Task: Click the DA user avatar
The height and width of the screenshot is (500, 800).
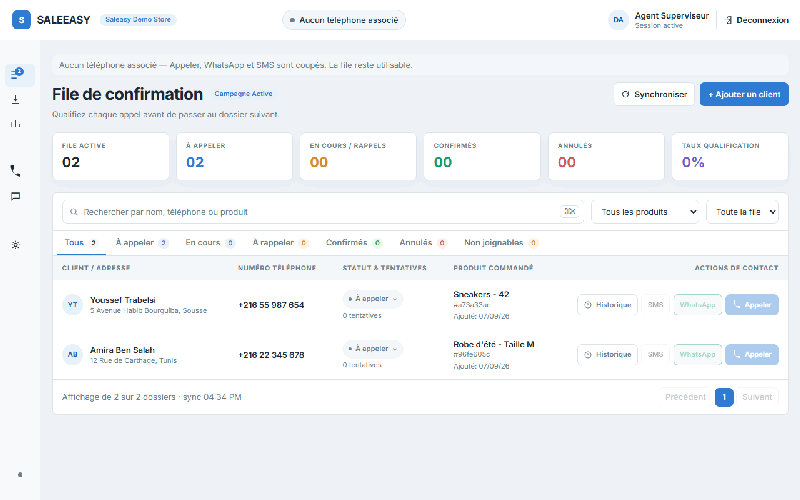Action: click(x=618, y=20)
